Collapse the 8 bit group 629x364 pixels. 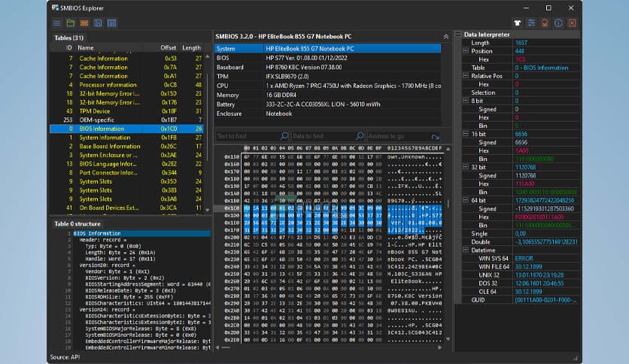(466, 101)
